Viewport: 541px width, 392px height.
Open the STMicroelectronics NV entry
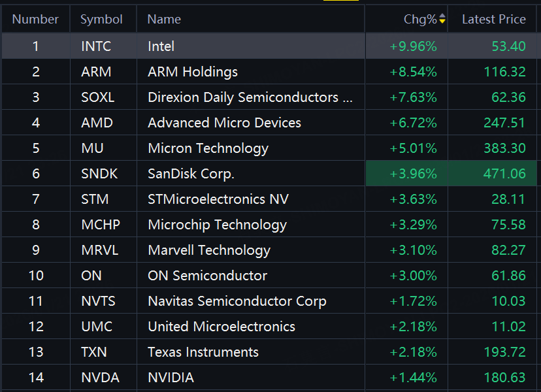point(218,199)
